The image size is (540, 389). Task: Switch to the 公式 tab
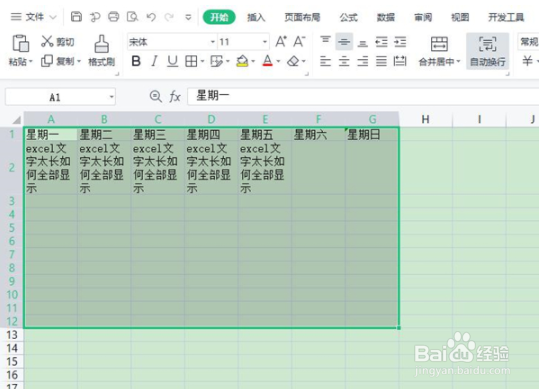click(349, 17)
